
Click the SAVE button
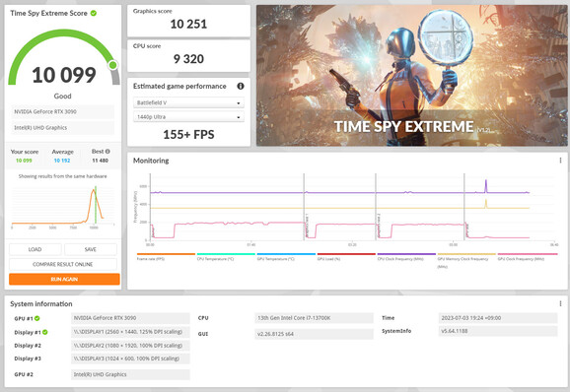91,249
